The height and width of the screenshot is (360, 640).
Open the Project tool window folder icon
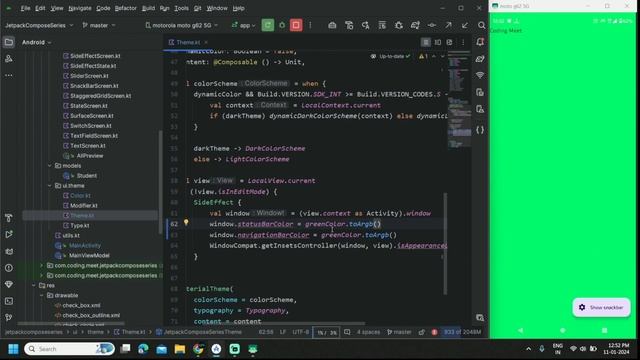point(9,42)
